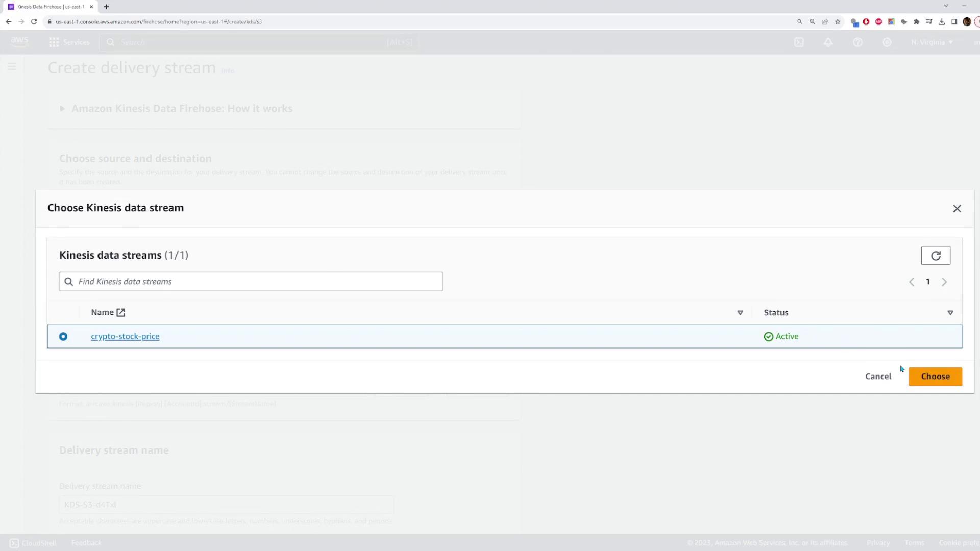Viewport: 980px width, 551px height.
Task: Toggle the browser side panel icon
Action: point(954,22)
